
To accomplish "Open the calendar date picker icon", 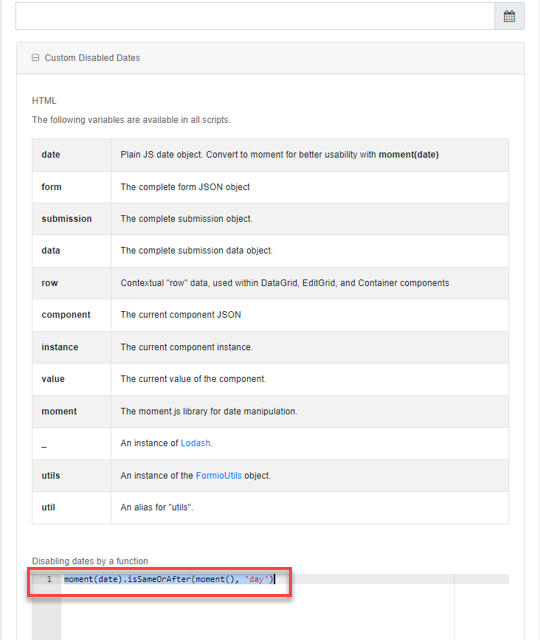I will (509, 16).
